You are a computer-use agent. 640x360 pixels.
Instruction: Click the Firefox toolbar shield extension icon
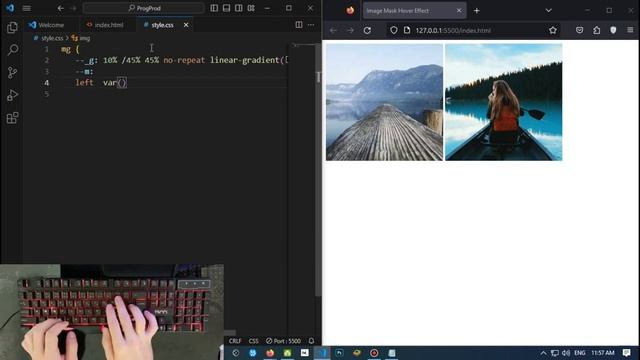(613, 30)
